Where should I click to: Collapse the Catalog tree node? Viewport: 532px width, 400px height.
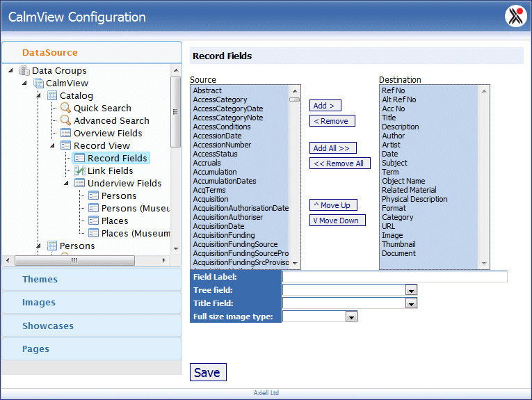point(38,96)
